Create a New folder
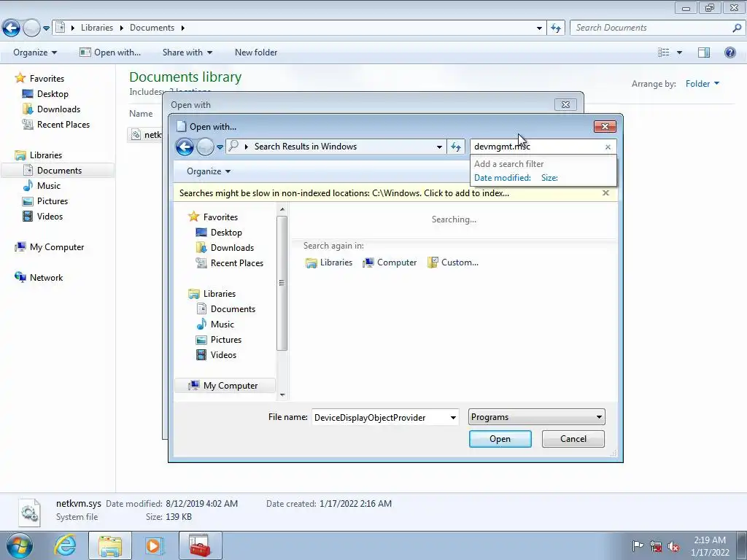Viewport: 747px width, 560px height. (x=256, y=52)
